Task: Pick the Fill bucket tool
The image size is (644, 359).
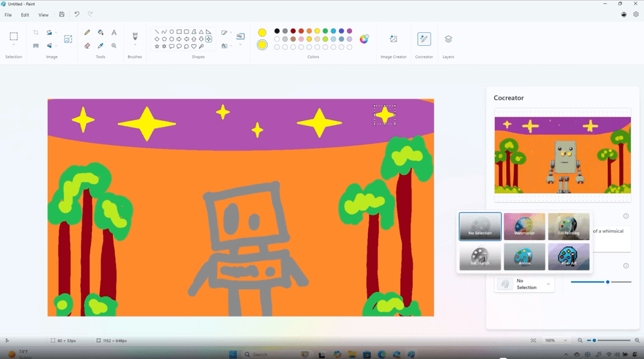Action: coord(101,32)
